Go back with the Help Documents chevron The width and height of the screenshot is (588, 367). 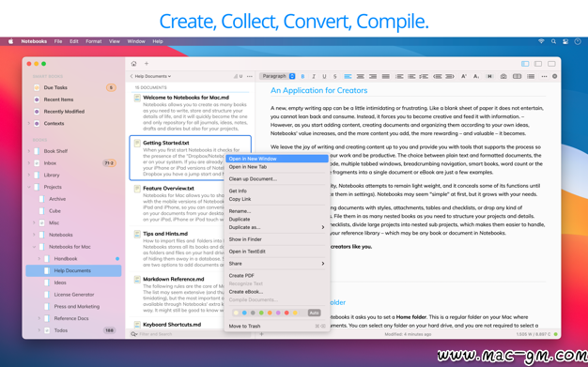[x=132, y=76]
